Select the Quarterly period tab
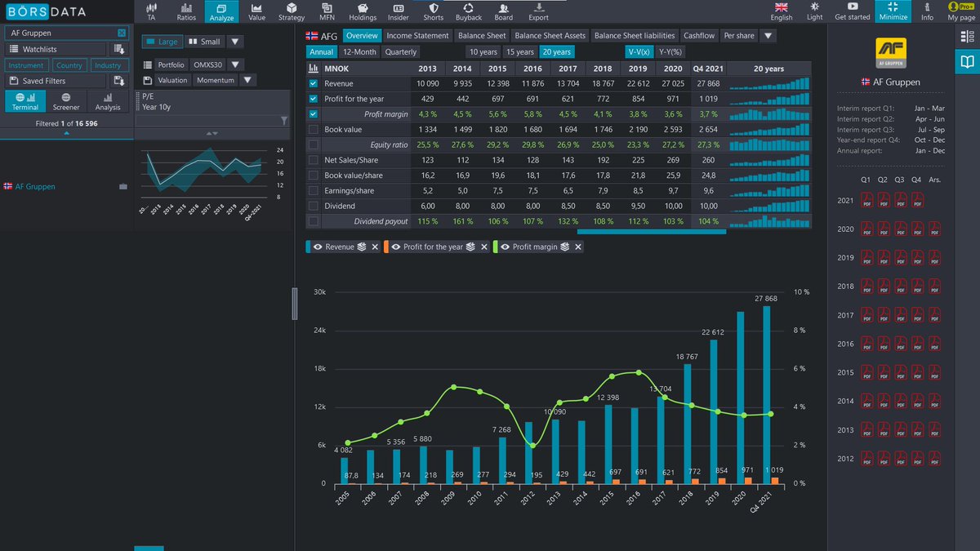Image resolution: width=980 pixels, height=551 pixels. 401,51
